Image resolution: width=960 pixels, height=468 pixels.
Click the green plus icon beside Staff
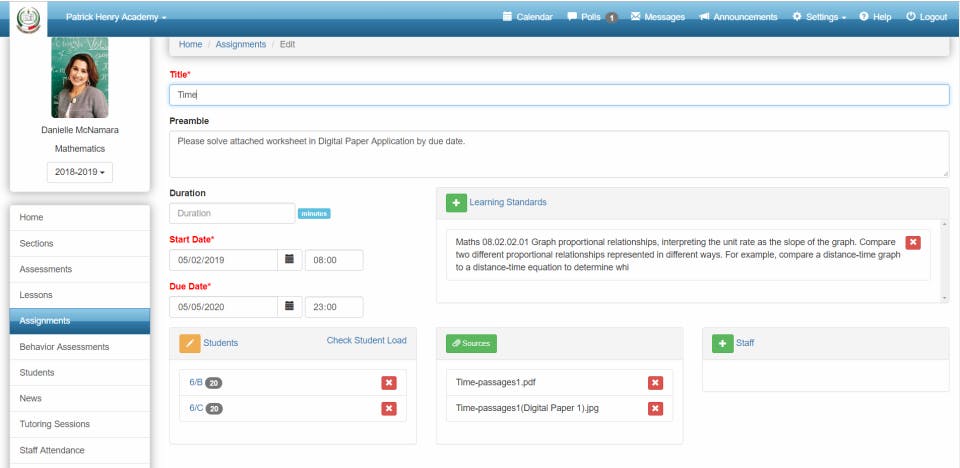pyautogui.click(x=722, y=344)
